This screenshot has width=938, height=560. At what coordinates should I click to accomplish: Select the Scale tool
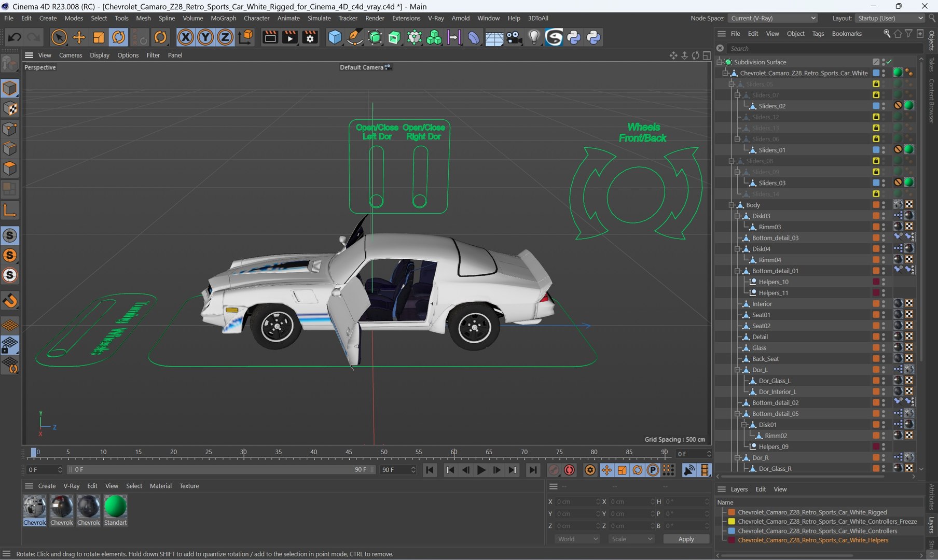pyautogui.click(x=99, y=37)
